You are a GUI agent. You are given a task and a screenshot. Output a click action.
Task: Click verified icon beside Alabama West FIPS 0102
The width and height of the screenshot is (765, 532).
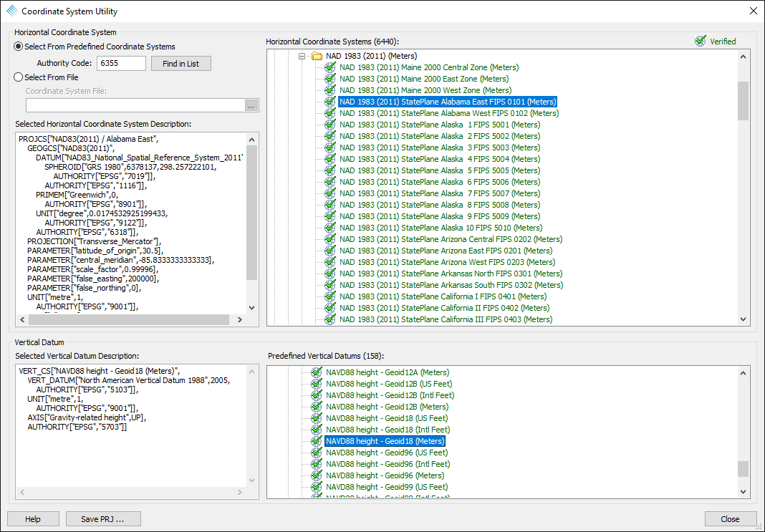(330, 113)
